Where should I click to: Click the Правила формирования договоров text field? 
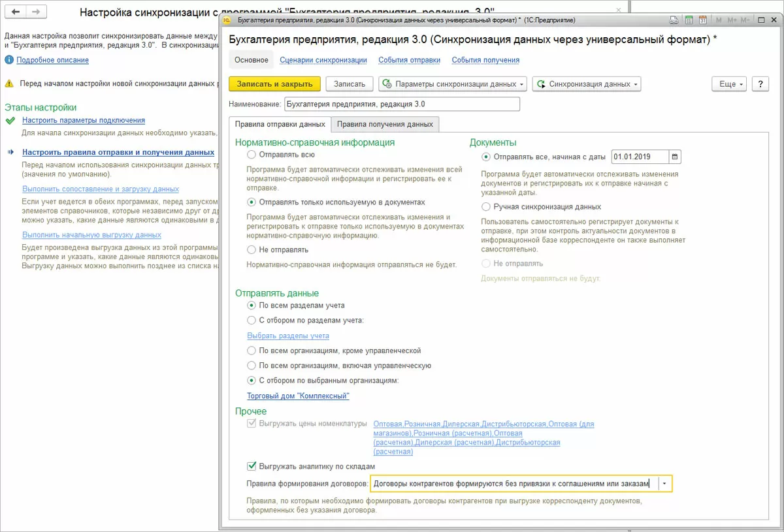514,484
